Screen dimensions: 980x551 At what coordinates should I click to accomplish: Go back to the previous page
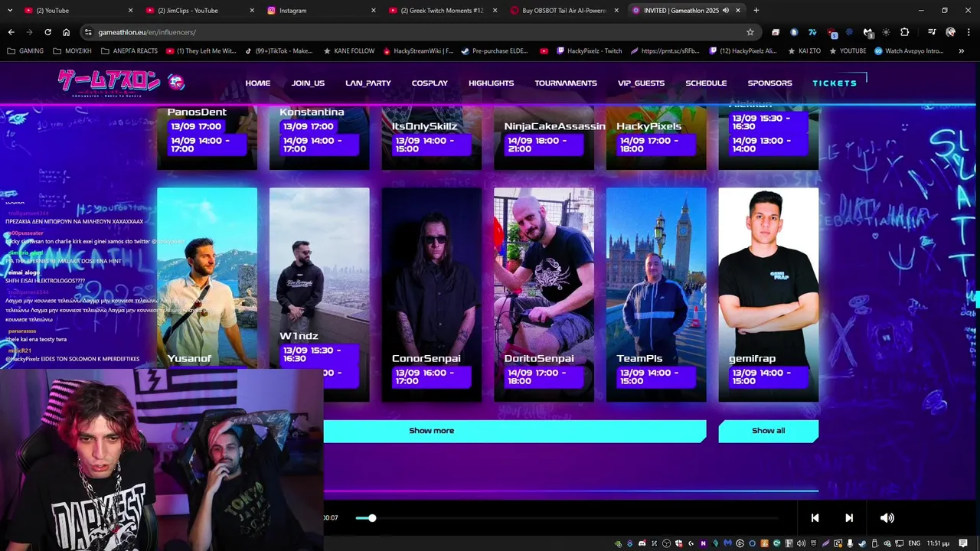(x=11, y=32)
